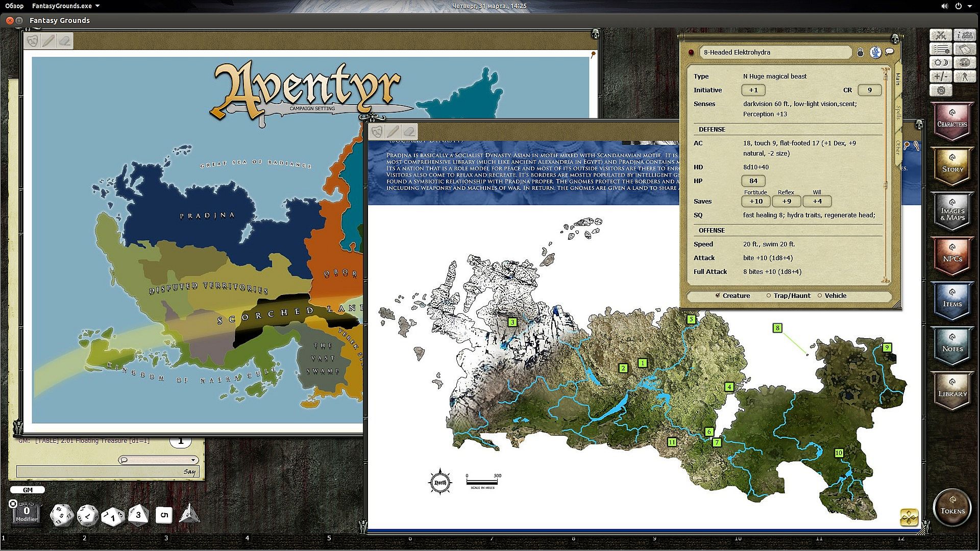Select the Vehicle radio button
The height and width of the screenshot is (551, 980).
click(x=820, y=295)
